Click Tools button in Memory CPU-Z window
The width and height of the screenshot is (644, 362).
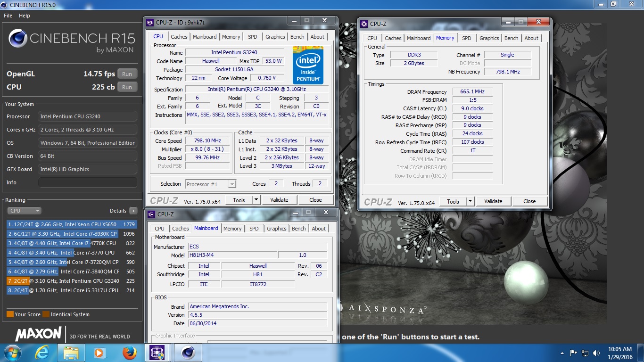coord(453,201)
